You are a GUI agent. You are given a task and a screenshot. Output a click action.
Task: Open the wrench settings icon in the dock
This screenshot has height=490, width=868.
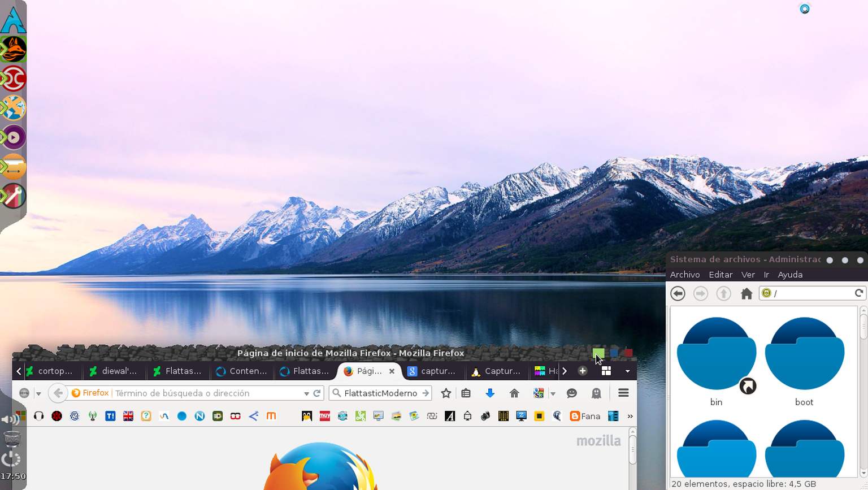pyautogui.click(x=13, y=196)
